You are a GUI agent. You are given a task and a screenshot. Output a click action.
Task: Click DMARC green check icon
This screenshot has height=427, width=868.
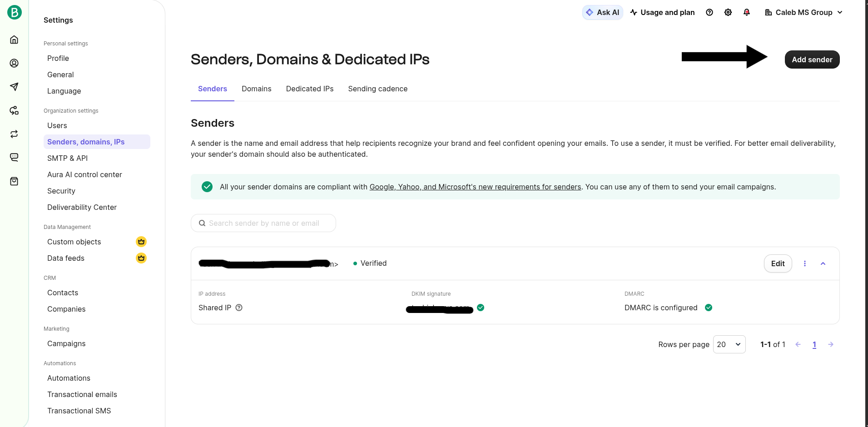click(709, 308)
